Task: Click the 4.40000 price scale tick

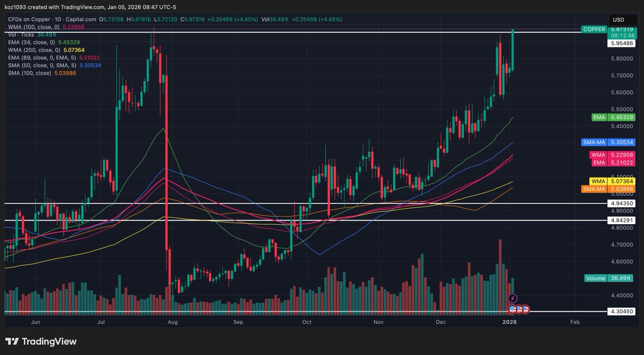Action: coord(622,295)
